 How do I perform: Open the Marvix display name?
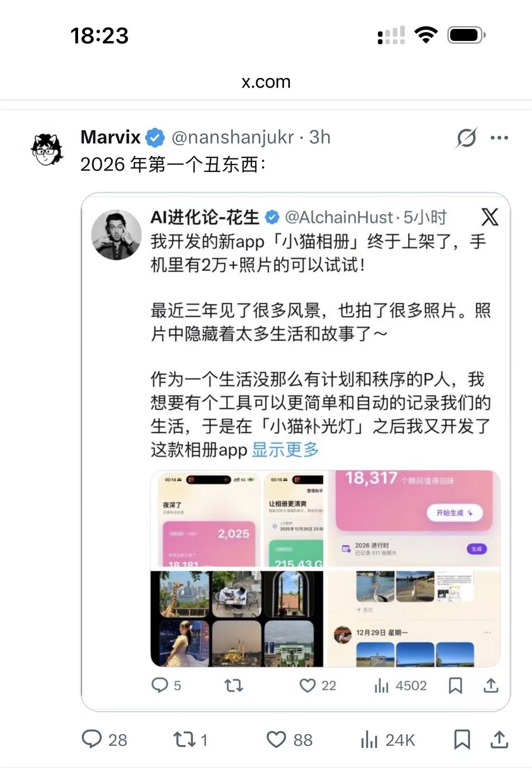coord(110,137)
